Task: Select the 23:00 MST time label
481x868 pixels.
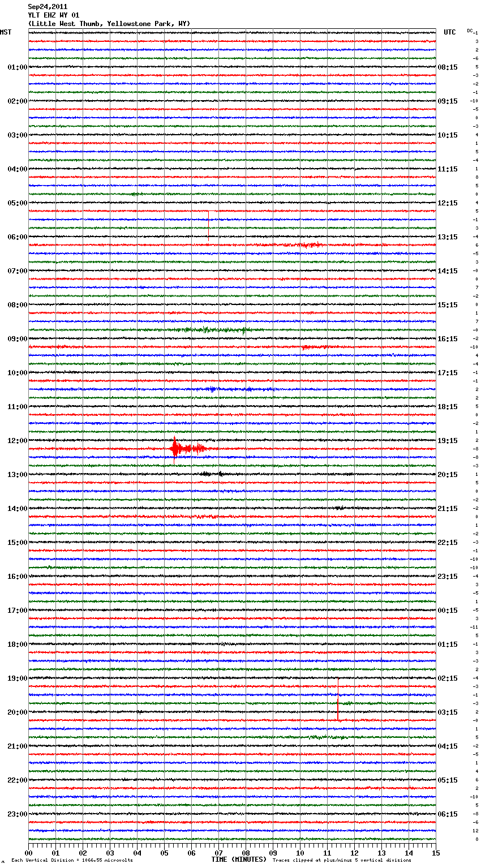Action: pyautogui.click(x=18, y=814)
